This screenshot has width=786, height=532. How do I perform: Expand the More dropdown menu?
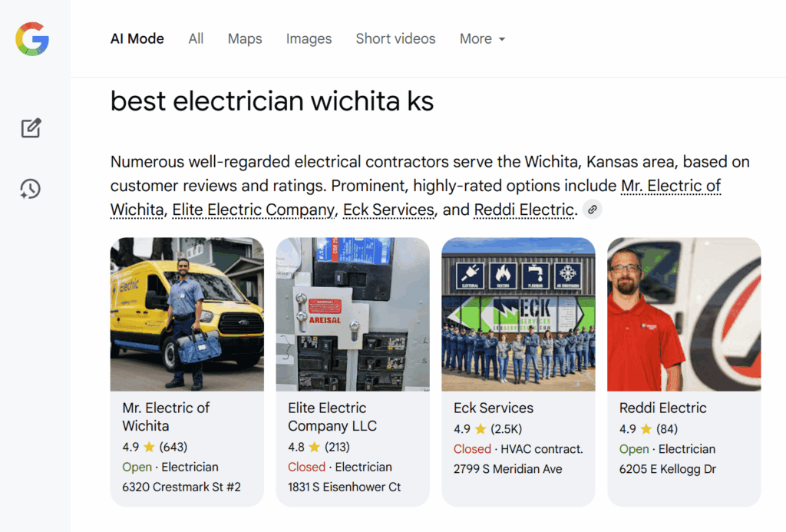[482, 39]
